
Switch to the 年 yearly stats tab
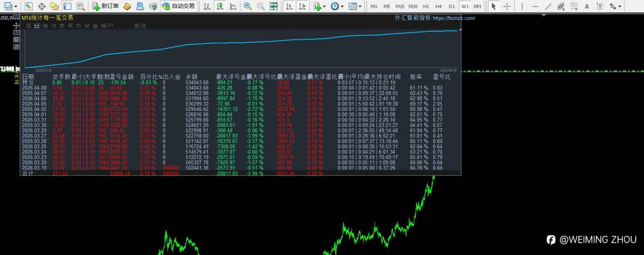pos(70,26)
